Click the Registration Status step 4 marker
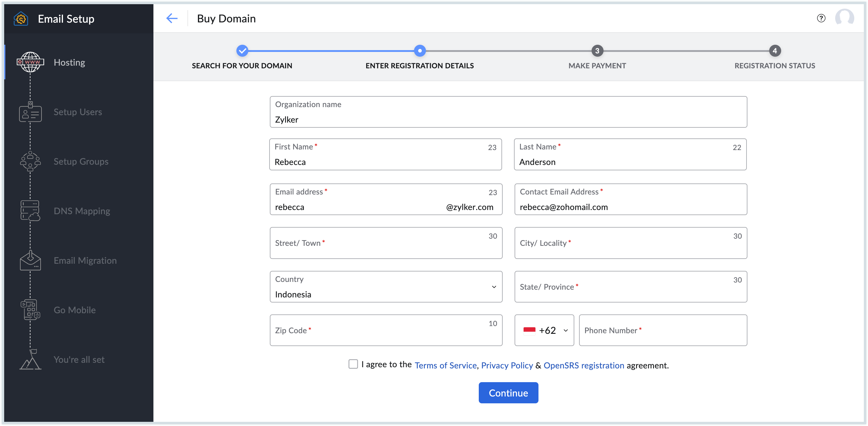Screen dimensions: 868x426 [x=774, y=51]
